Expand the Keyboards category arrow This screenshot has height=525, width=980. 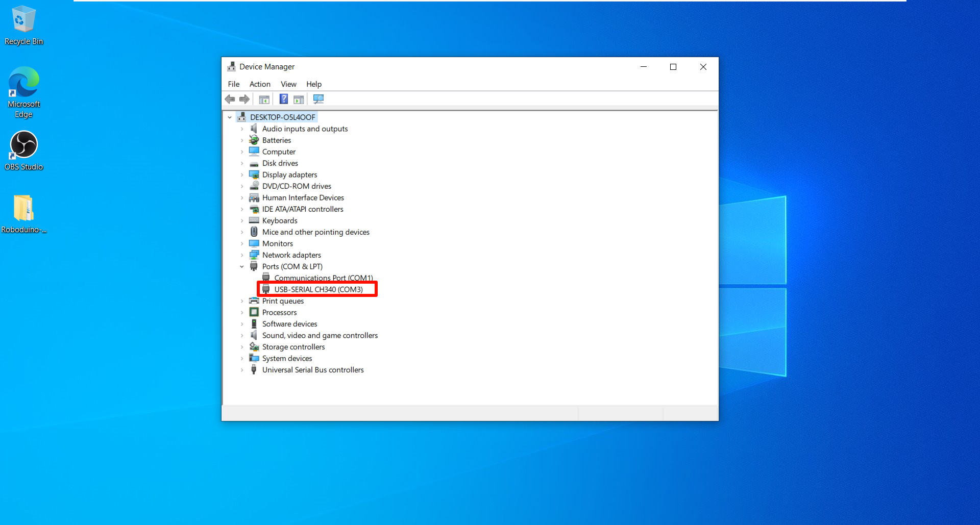(242, 220)
